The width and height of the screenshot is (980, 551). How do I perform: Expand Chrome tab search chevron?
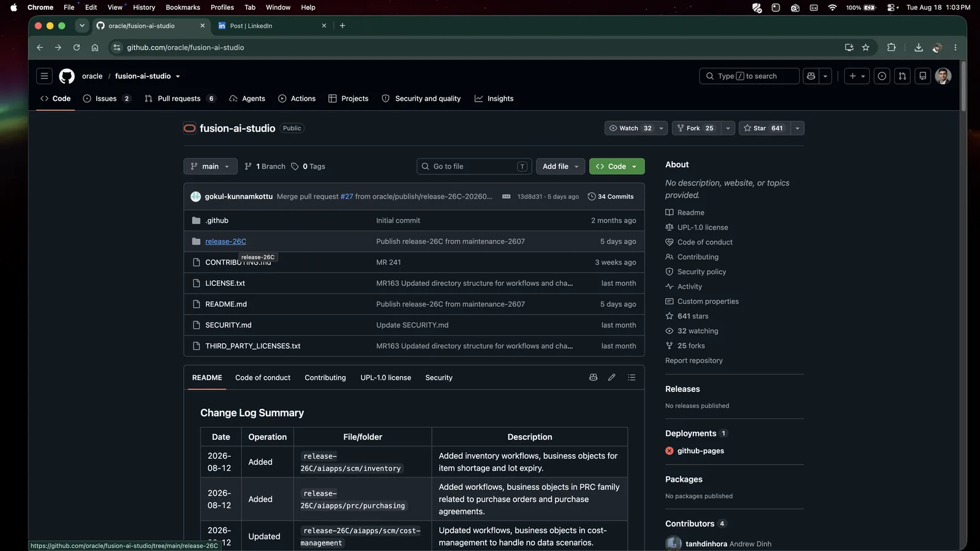point(81,26)
